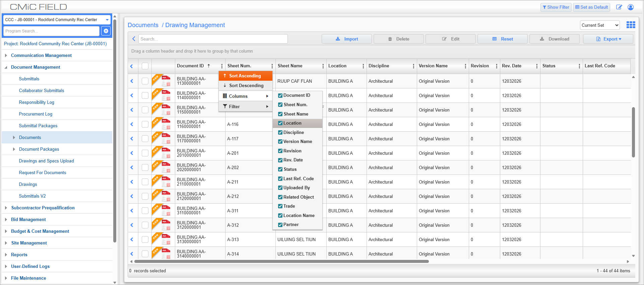This screenshot has height=285, width=644.
Task: Choose Sort Ascending menu item
Action: (x=246, y=76)
